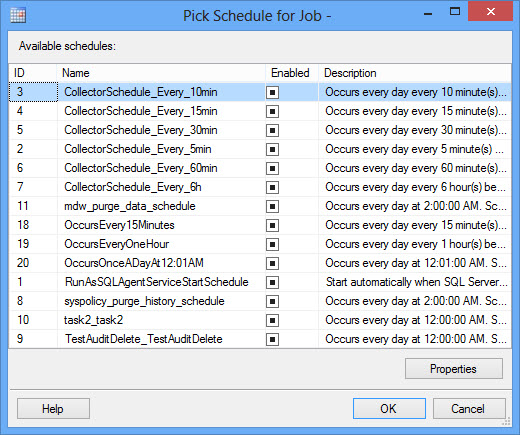Toggle Enabled checkbox for CollectorSchedule_Every_60min
This screenshot has width=520, height=435.
click(x=272, y=168)
